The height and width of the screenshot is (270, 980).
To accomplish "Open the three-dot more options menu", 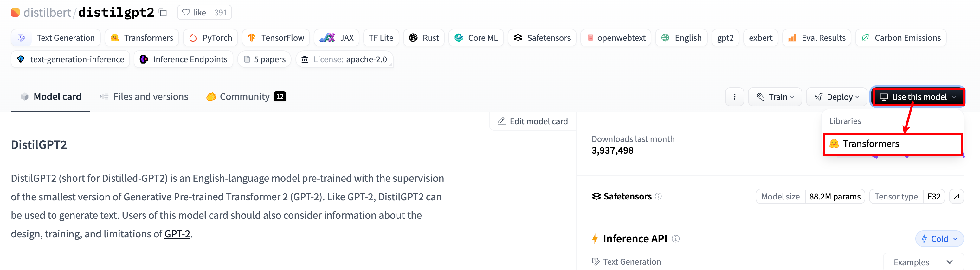I will click(x=734, y=97).
